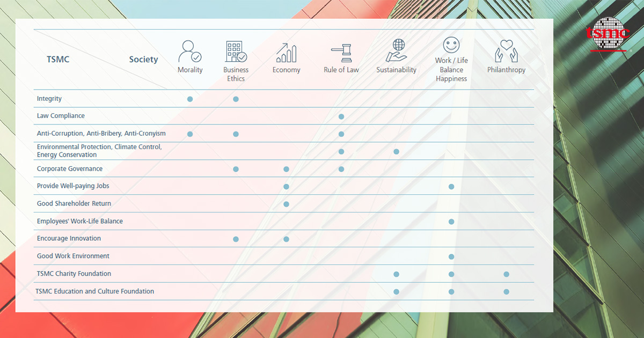
Task: Click the Society header text
Action: tap(143, 60)
